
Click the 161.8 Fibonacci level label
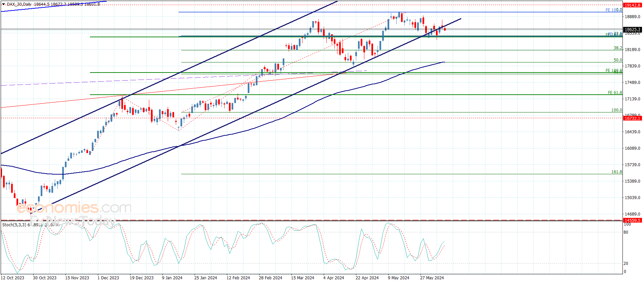(x=616, y=172)
